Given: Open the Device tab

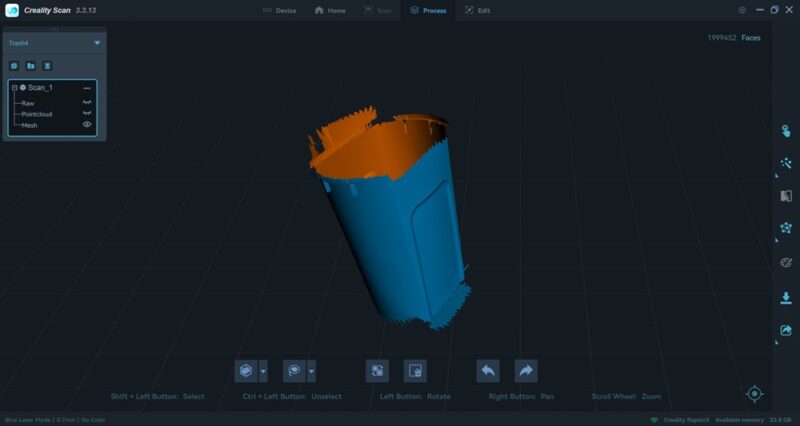Looking at the screenshot, I should click(279, 10).
